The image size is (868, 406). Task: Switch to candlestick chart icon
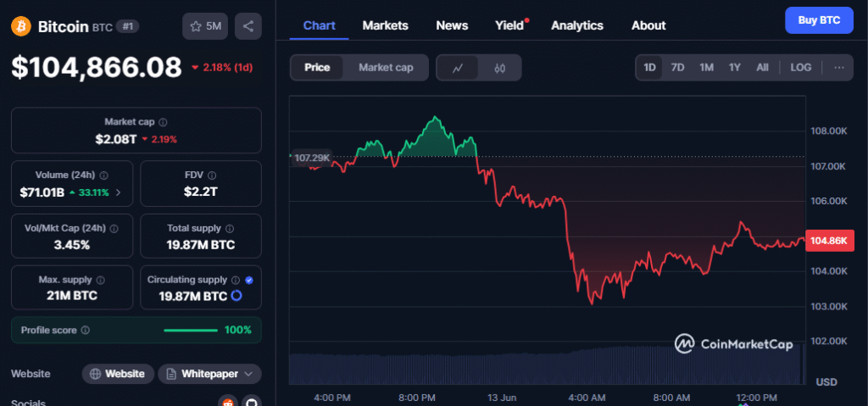(x=500, y=68)
